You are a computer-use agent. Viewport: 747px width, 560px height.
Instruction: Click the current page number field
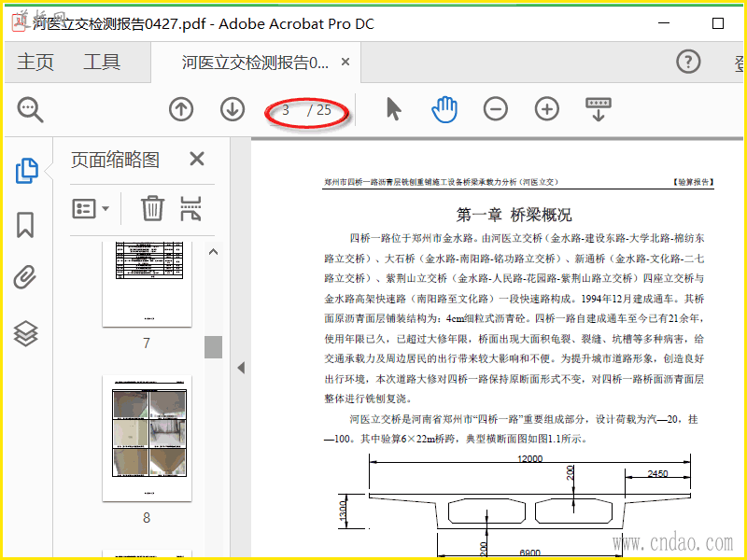point(286,110)
